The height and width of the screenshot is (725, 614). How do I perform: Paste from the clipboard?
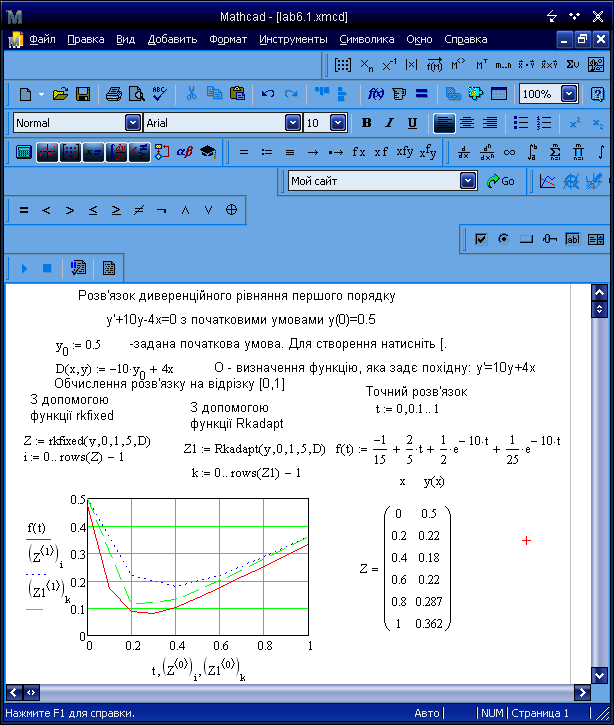click(x=237, y=94)
